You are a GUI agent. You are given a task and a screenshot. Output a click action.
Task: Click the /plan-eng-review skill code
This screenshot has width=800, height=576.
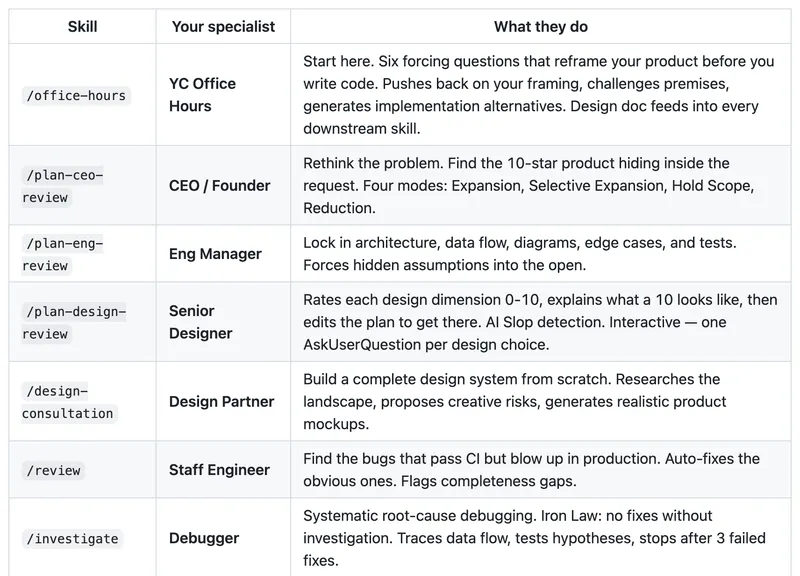[63, 254]
